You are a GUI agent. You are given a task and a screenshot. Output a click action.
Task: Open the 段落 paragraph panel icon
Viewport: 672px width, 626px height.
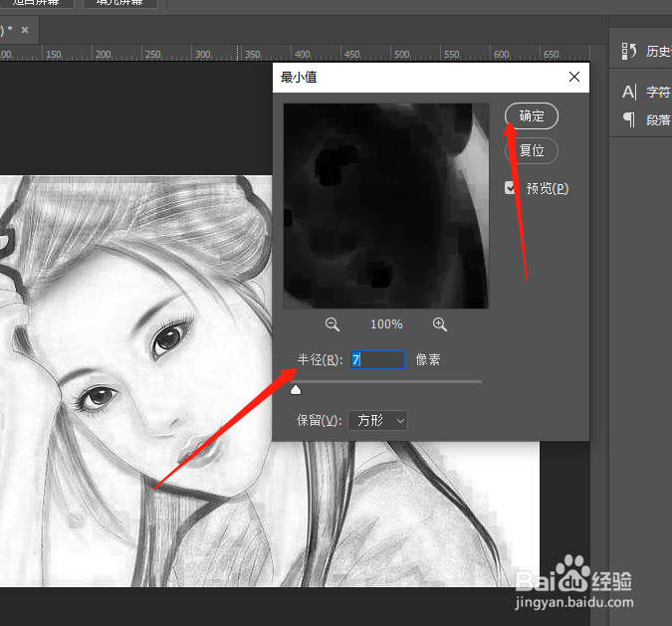pos(629,119)
